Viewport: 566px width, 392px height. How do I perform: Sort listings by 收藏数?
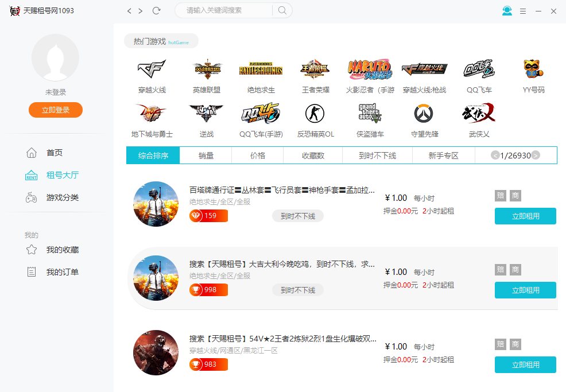click(313, 156)
